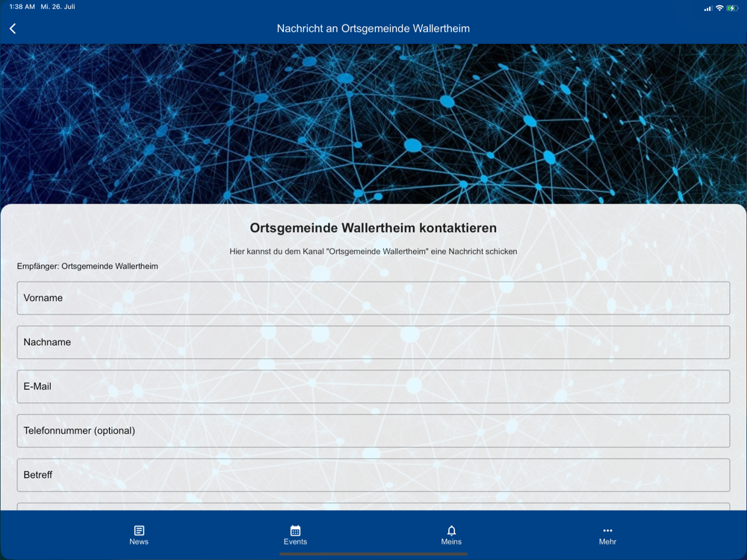
Task: Tap the 1:38 AM clock
Action: 22,7
